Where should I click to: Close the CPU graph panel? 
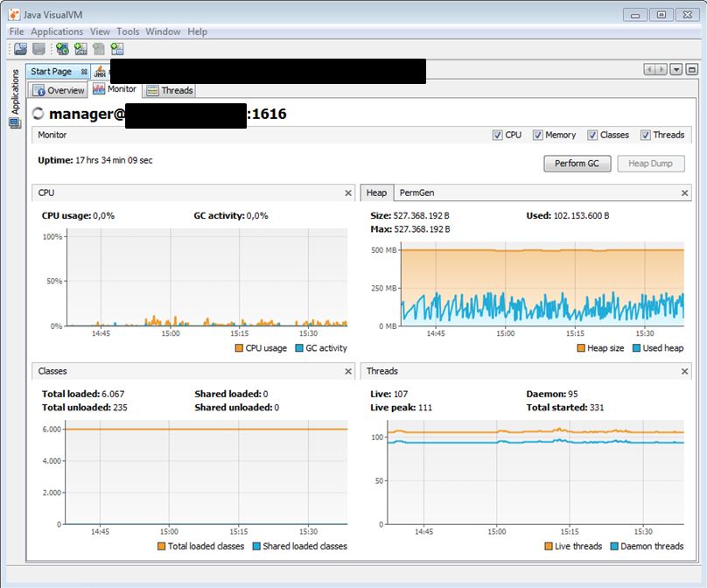point(348,193)
